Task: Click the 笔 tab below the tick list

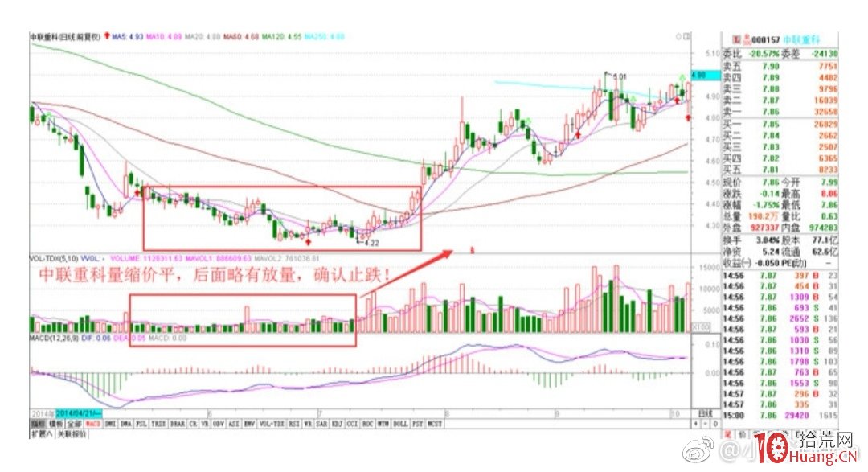Action: tap(728, 435)
